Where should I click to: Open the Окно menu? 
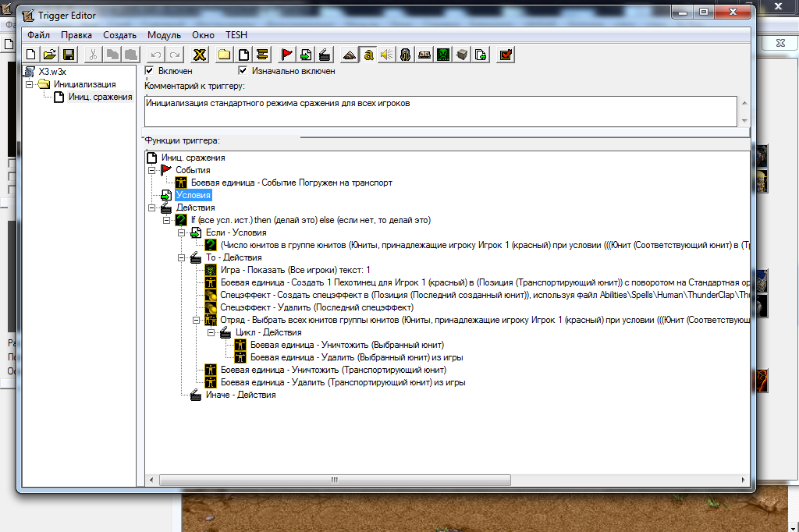coord(203,35)
